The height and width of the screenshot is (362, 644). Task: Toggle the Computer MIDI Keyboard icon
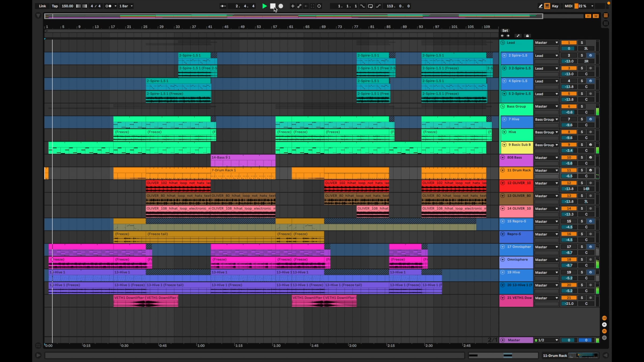pyautogui.click(x=547, y=6)
